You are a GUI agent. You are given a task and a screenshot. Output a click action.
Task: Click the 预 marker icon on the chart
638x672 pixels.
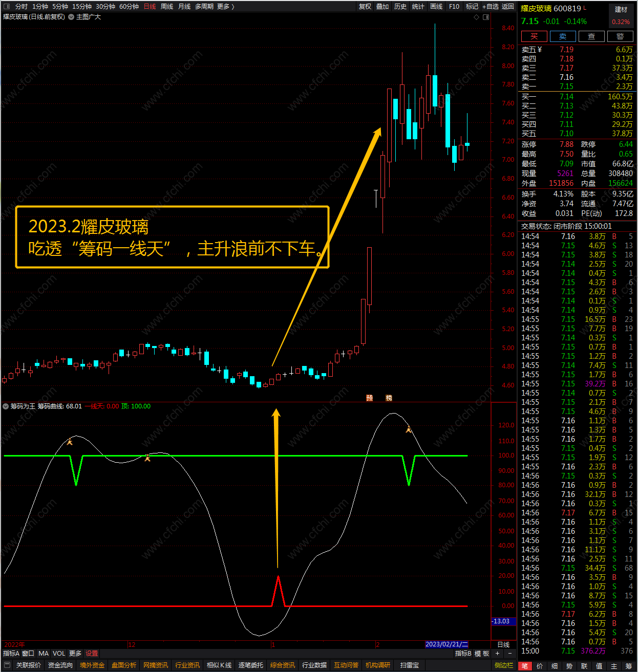pos(369,398)
